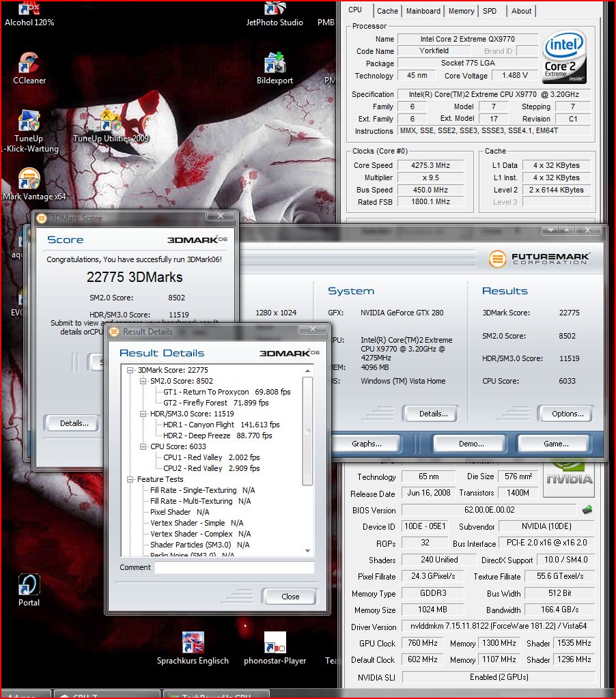Click the Details button in Score window
The height and width of the screenshot is (699, 616).
(x=74, y=423)
